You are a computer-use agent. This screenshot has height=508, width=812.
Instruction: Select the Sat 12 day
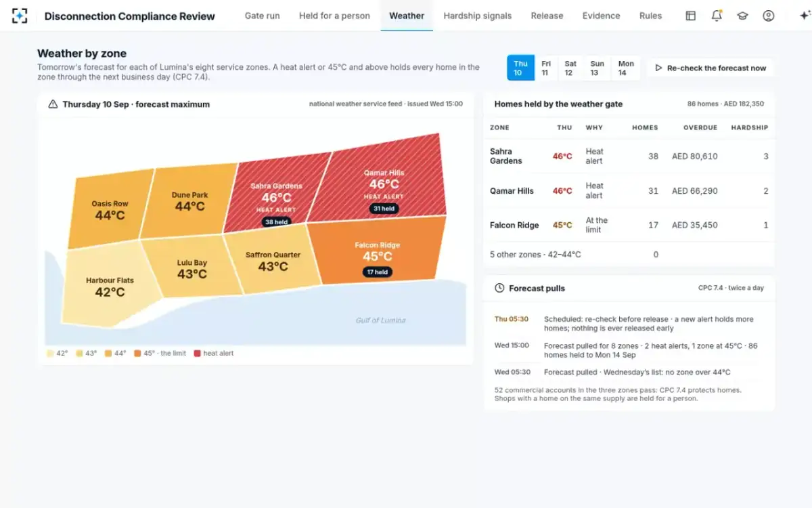(x=570, y=68)
